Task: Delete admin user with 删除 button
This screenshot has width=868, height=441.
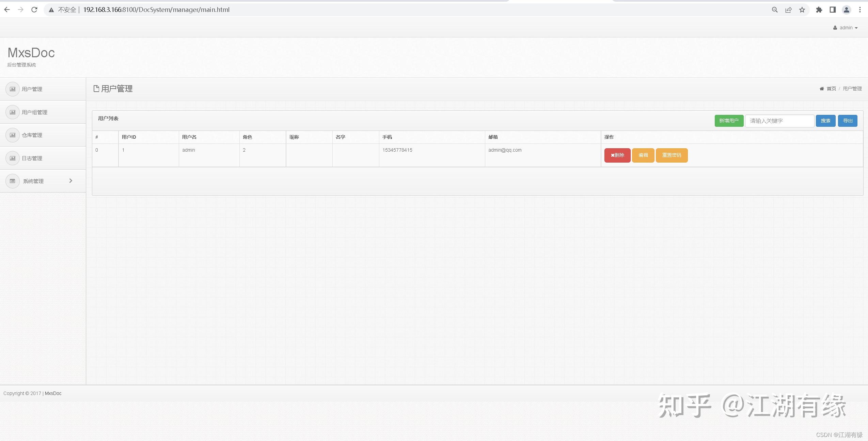Action: (x=617, y=155)
